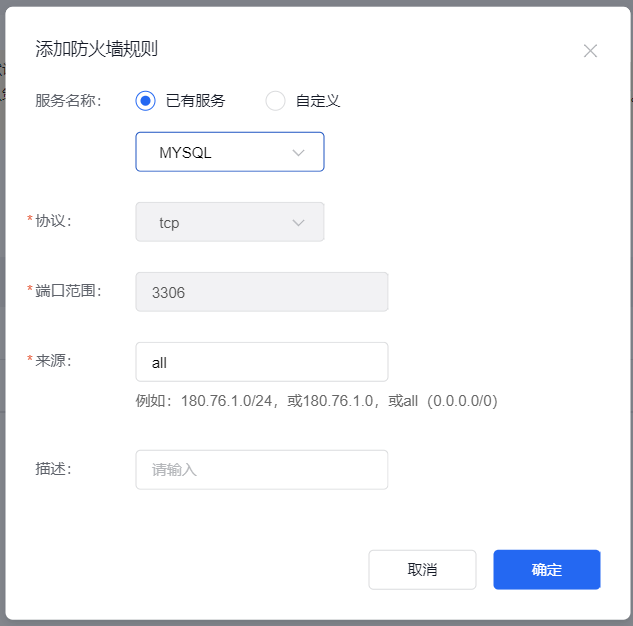Image resolution: width=633 pixels, height=626 pixels.
Task: Click the 端口范围 field label
Action: click(68, 291)
